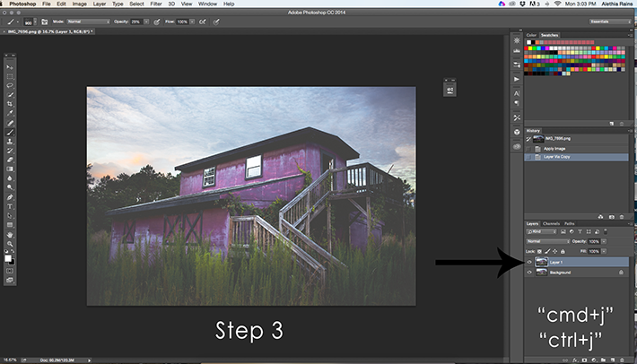The height and width of the screenshot is (364, 637).
Task: Switch to the Color panel tab
Action: [531, 35]
